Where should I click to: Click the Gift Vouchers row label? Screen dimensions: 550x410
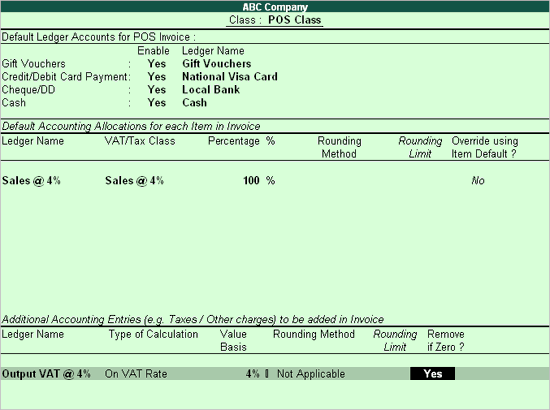(33, 63)
